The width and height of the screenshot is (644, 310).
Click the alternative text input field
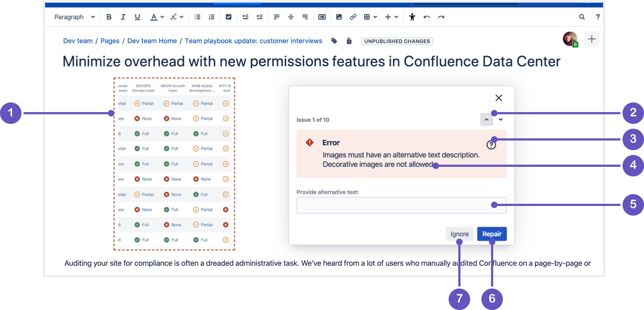coord(401,205)
